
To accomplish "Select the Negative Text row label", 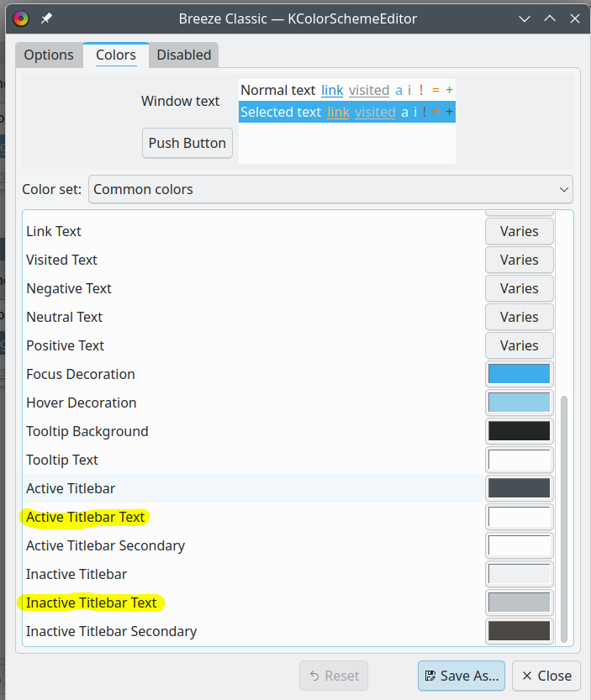I will pos(69,289).
